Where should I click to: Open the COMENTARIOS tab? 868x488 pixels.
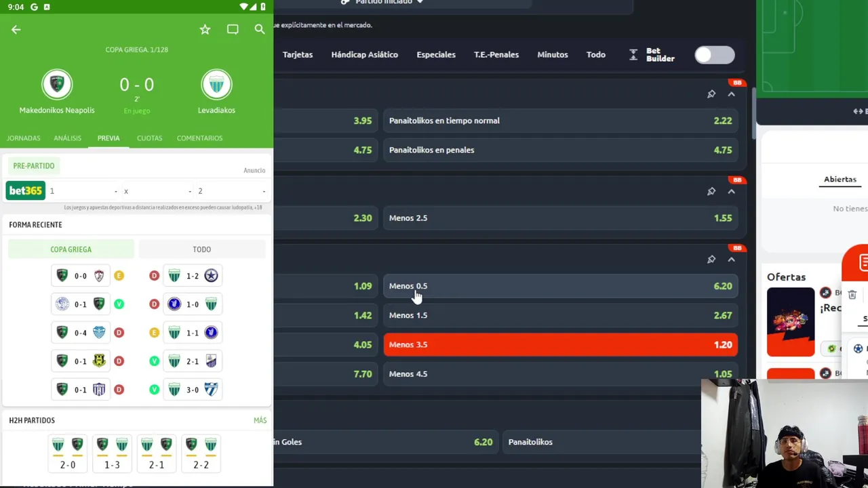[199, 138]
